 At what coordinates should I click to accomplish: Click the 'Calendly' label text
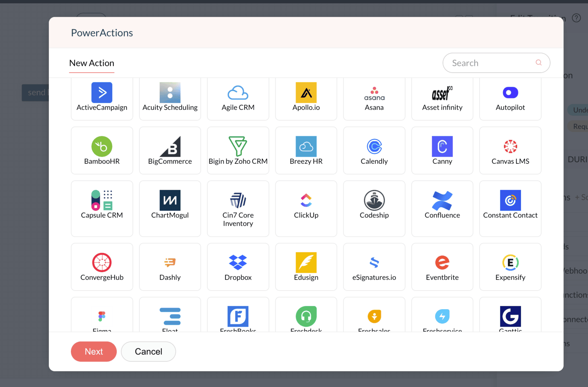[x=374, y=161]
